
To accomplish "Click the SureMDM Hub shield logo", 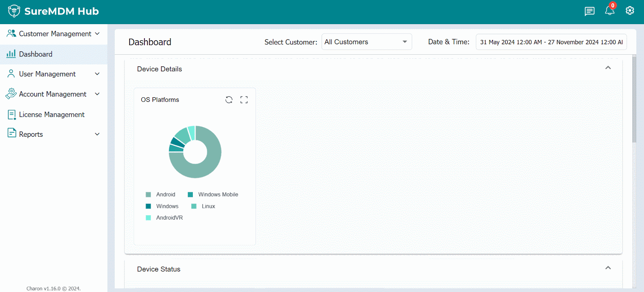I will tap(14, 11).
